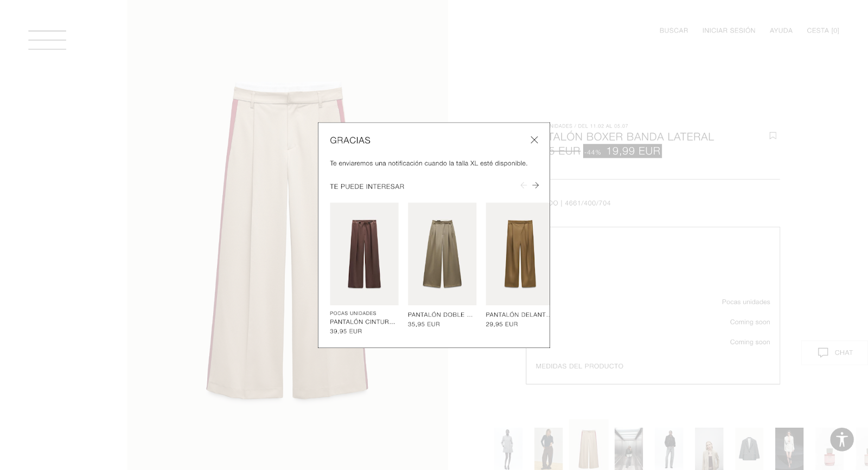868x470 pixels.
Task: Close the Gracias popup
Action: pos(534,140)
